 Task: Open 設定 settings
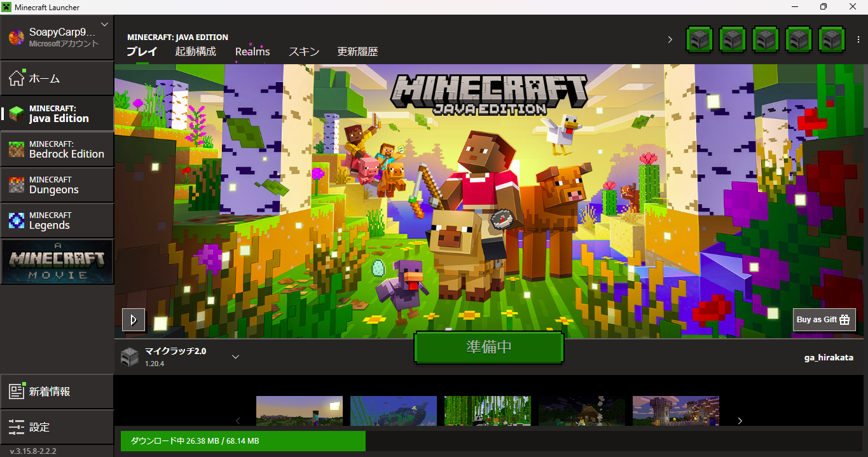(x=57, y=427)
